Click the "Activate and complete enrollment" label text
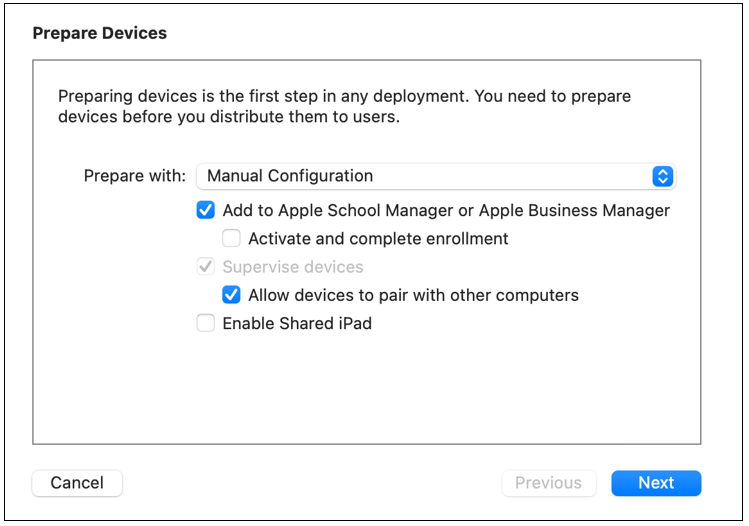The image size is (749, 526). [x=378, y=239]
